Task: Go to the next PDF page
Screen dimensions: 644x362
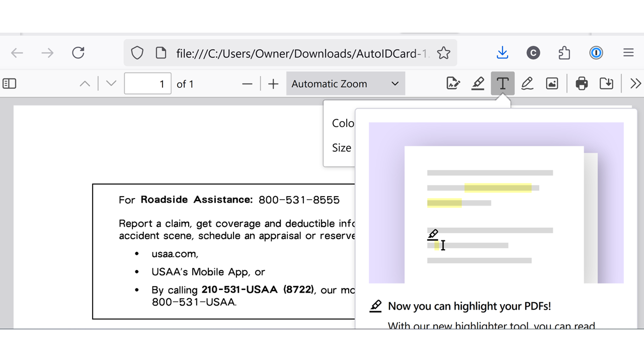Action: coord(111,84)
